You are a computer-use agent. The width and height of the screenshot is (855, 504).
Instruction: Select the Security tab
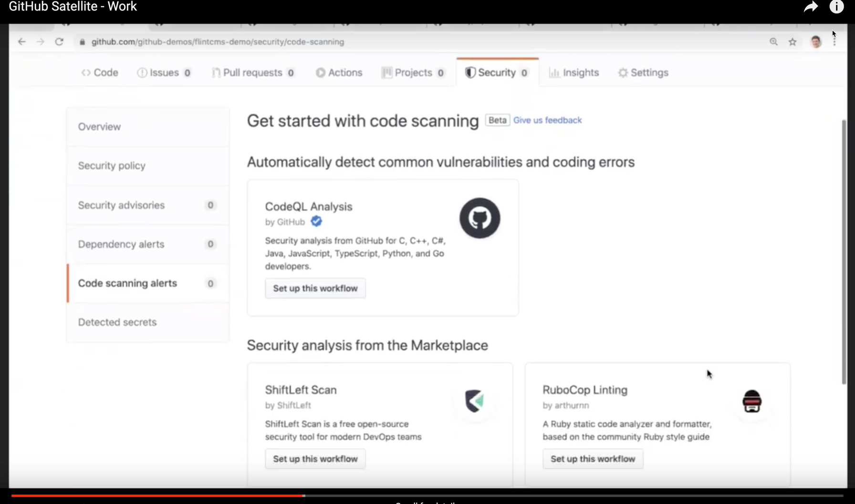tap(497, 72)
